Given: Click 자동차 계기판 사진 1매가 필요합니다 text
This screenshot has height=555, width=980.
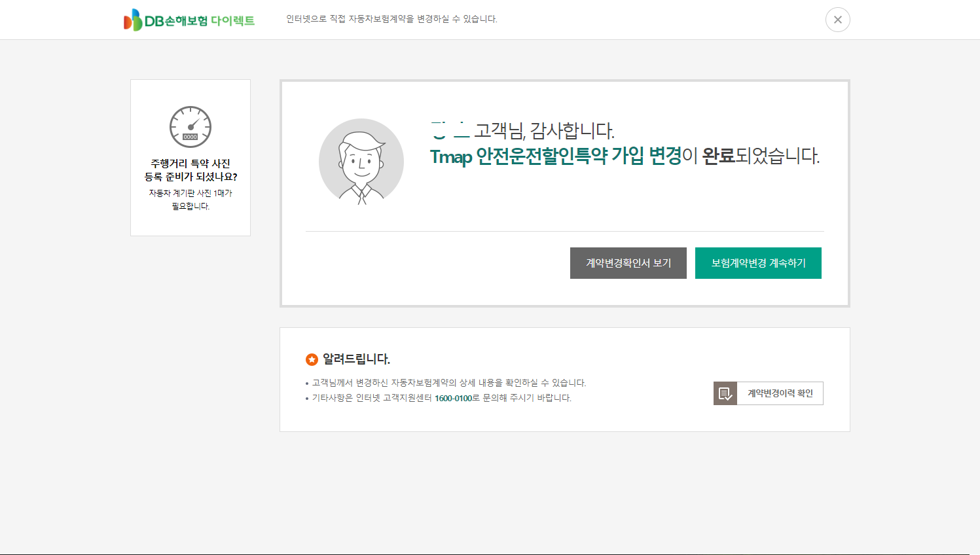Looking at the screenshot, I should click(191, 200).
